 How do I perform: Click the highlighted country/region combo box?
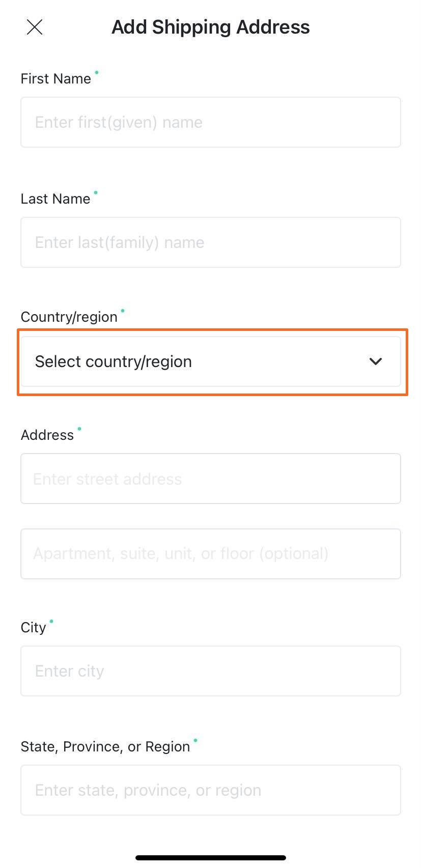[x=210, y=361]
